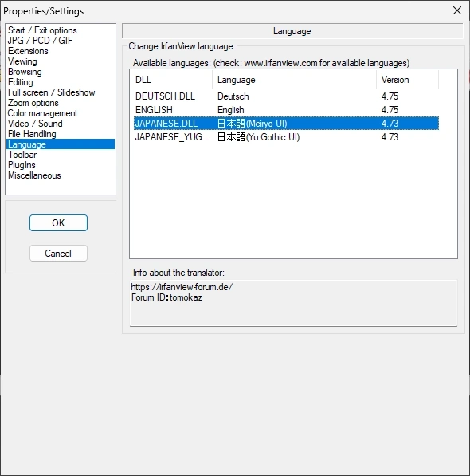This screenshot has height=476, width=470.
Task: Click the English language name cell
Action: (230, 109)
